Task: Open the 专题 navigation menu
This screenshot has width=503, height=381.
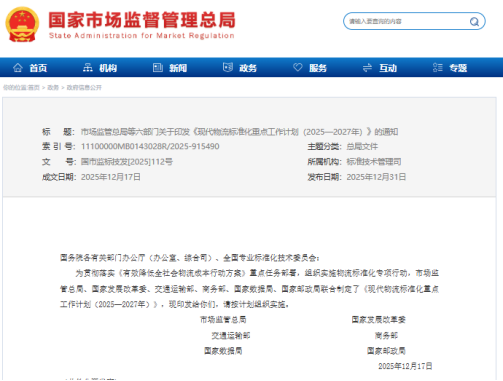Action: [458, 68]
